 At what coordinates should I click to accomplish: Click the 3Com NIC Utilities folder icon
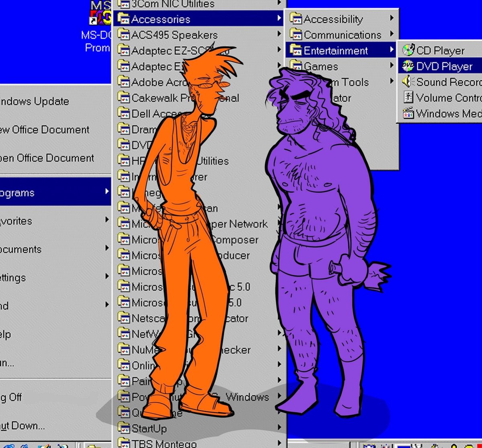[123, 4]
